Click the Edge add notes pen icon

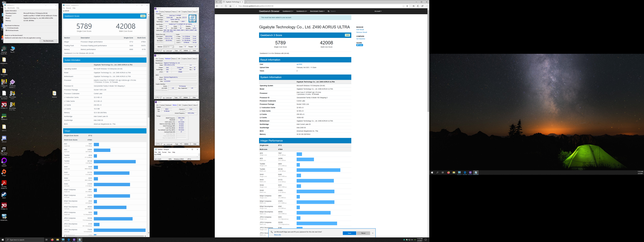(418, 6)
